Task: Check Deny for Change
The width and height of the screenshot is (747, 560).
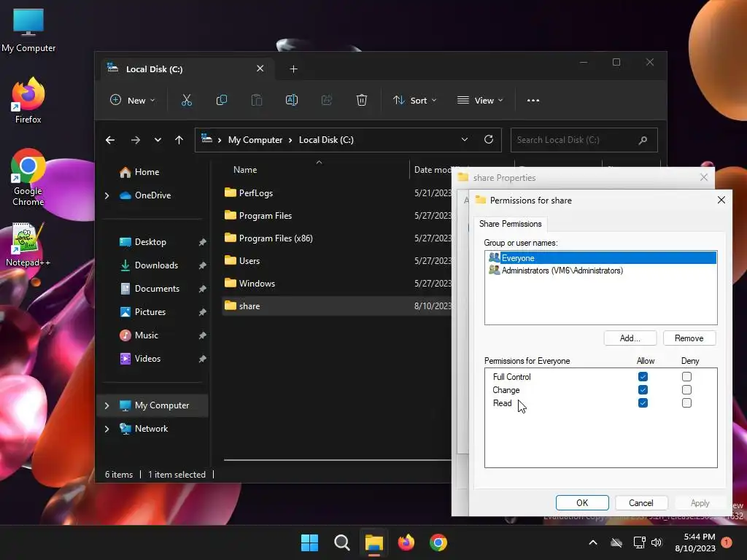Action: [686, 389]
